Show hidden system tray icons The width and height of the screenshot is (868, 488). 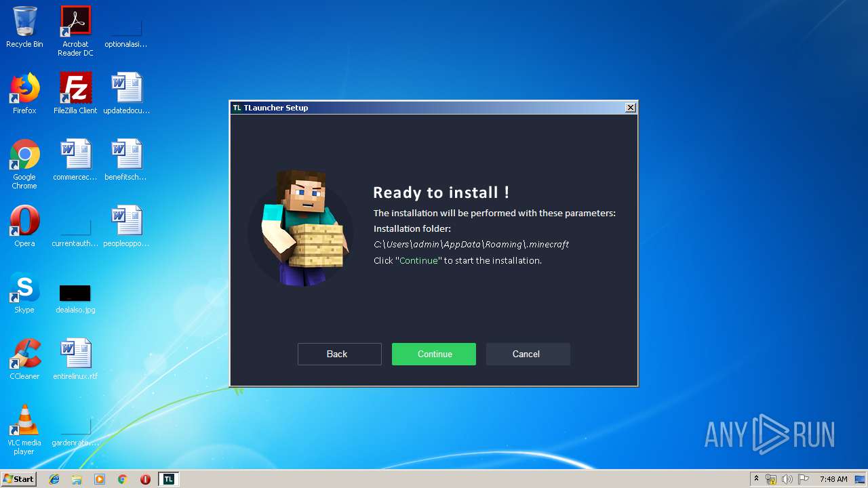click(756, 479)
